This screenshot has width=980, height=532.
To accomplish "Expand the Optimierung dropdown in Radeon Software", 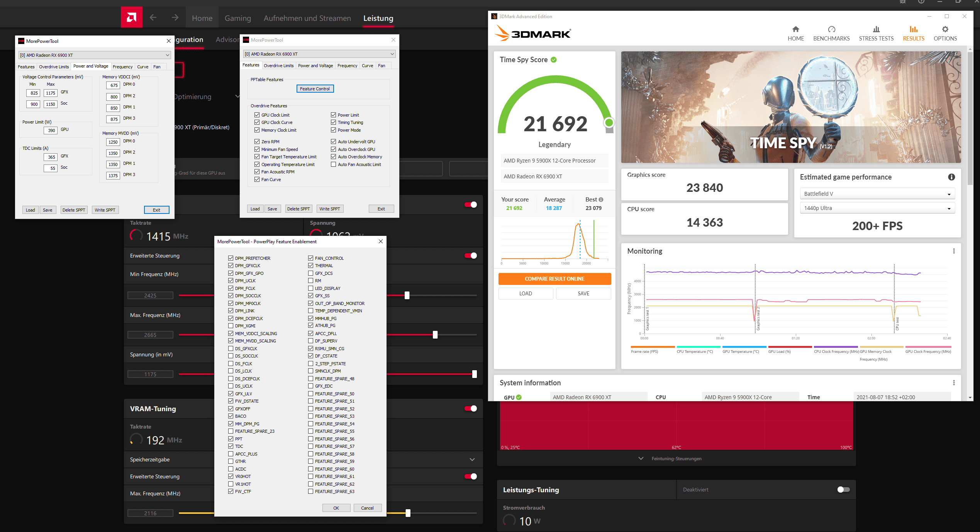I will pyautogui.click(x=237, y=97).
